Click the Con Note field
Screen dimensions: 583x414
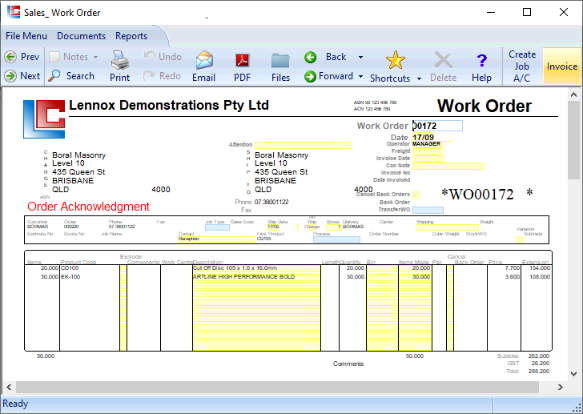(448, 166)
